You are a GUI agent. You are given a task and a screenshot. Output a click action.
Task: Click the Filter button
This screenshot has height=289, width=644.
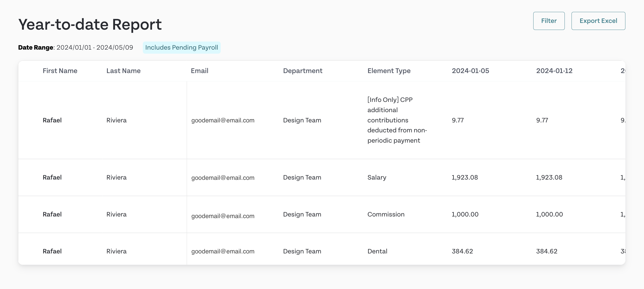point(549,21)
